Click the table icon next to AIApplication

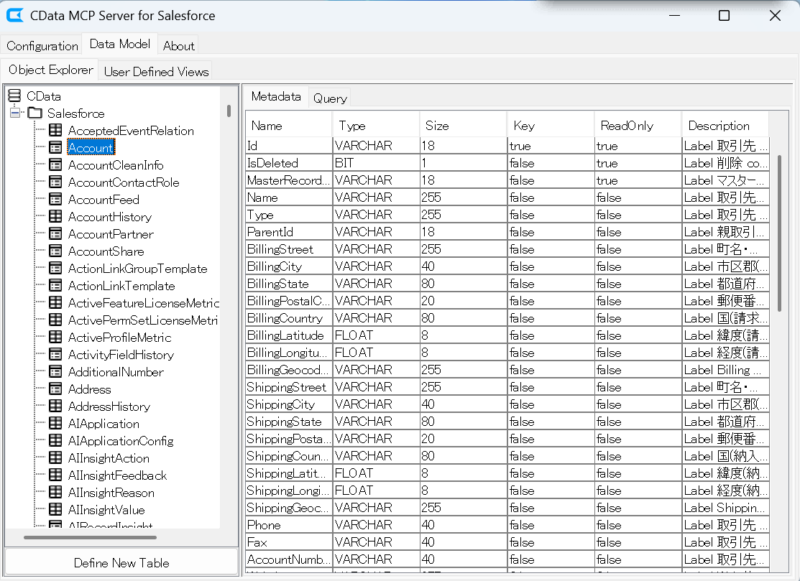tap(55, 424)
